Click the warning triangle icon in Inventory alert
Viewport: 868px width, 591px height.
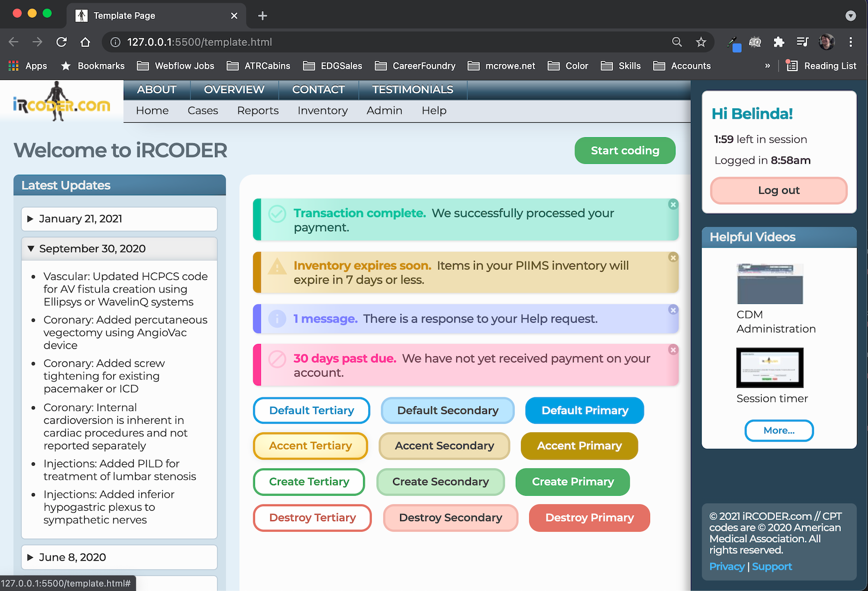coord(277,267)
